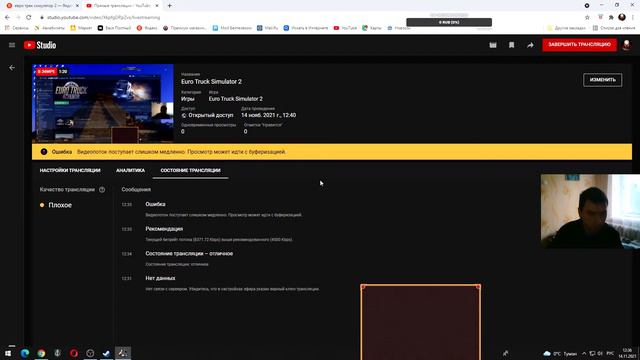Click the Изменить button
This screenshot has height=360, width=640.
click(x=602, y=80)
